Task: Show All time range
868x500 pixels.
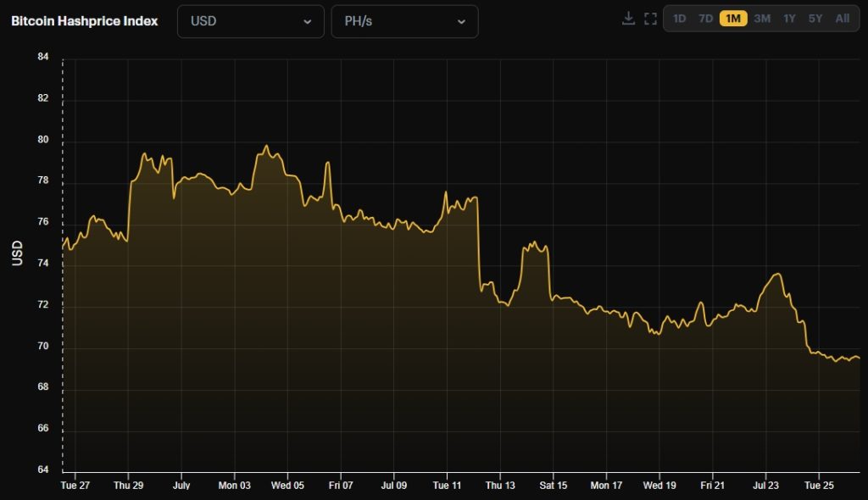Action: point(843,19)
